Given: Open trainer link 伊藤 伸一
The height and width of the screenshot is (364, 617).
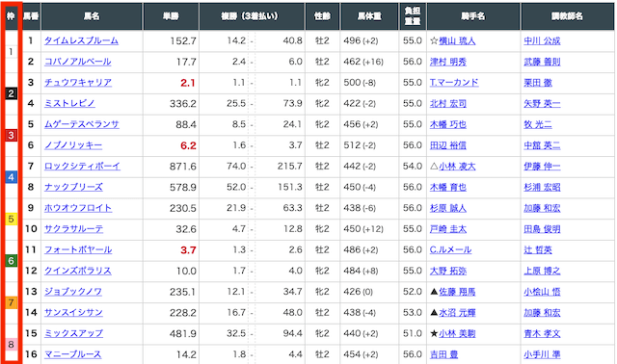Looking at the screenshot, I should coord(542,167).
